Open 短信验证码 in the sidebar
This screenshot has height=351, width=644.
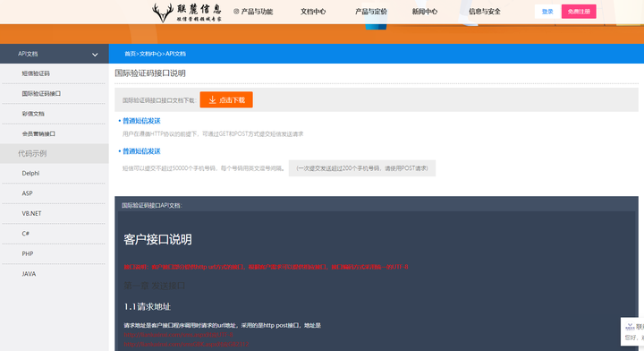(x=36, y=73)
